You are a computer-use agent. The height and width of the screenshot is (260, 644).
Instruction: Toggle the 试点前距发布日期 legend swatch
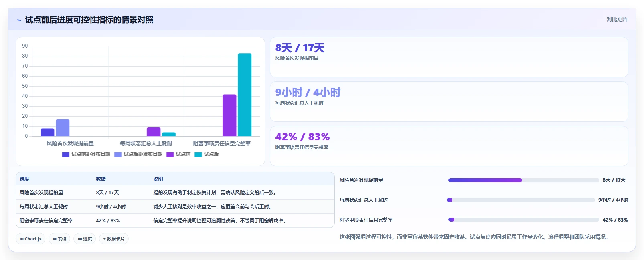66,154
